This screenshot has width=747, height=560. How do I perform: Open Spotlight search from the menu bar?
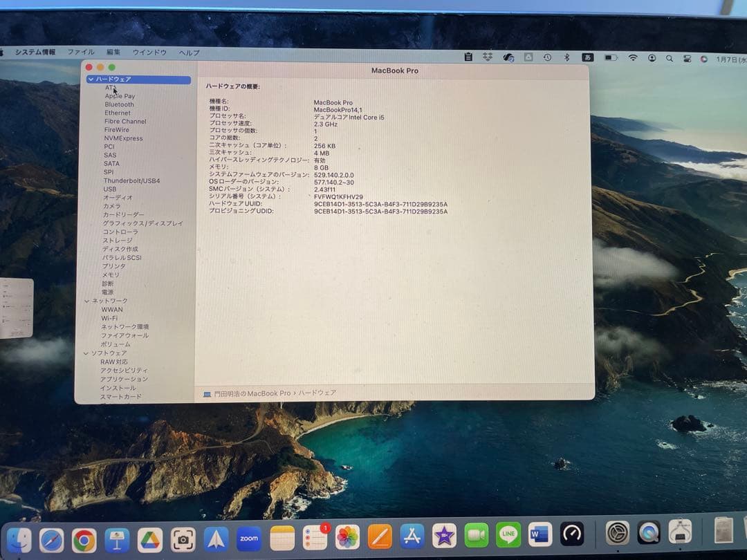tap(670, 58)
